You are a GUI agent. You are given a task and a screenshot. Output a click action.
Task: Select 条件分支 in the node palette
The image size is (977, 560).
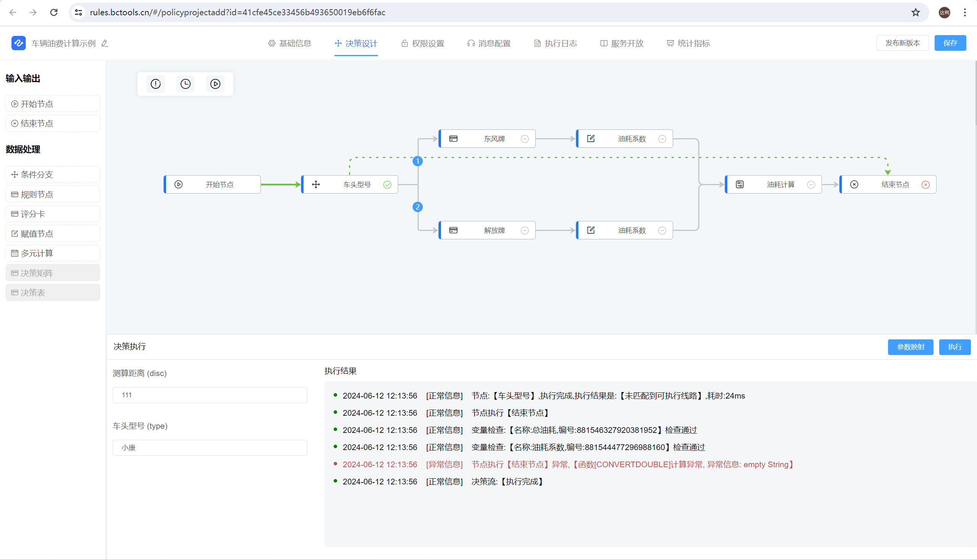pyautogui.click(x=53, y=174)
